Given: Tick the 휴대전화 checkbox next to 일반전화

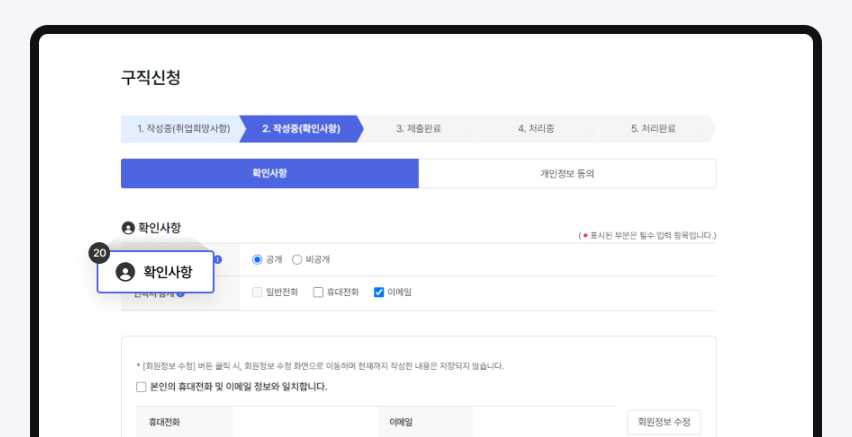Looking at the screenshot, I should point(318,292).
